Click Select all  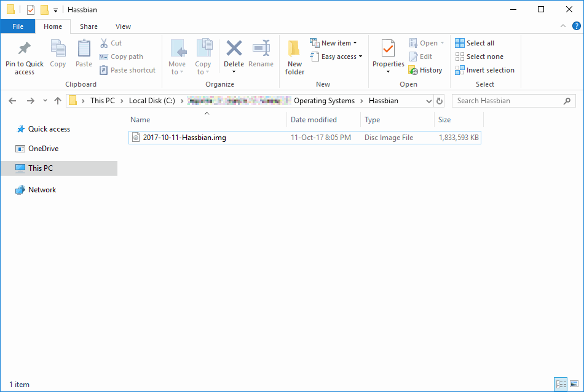(x=475, y=43)
